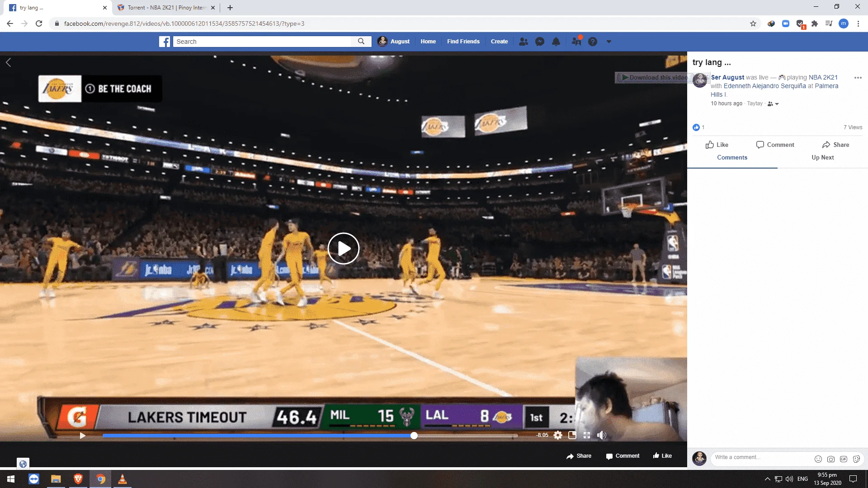Click the Chrome profile avatar icon
The height and width of the screenshot is (488, 868).
pos(844,23)
